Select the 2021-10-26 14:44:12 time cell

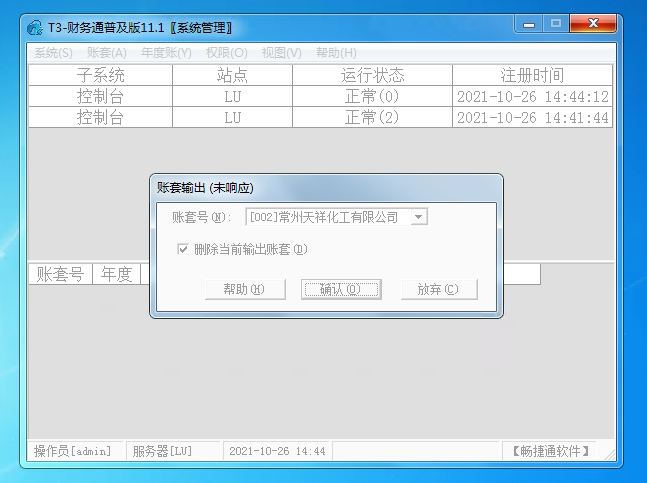point(532,97)
